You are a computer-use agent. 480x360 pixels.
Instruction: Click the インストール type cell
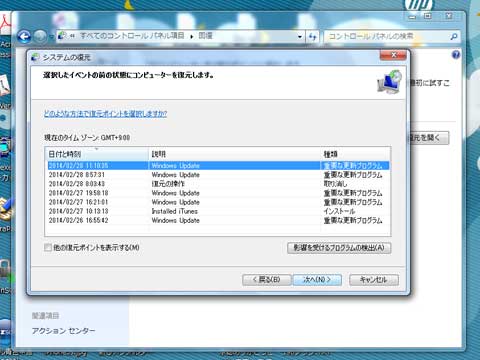click(x=339, y=211)
